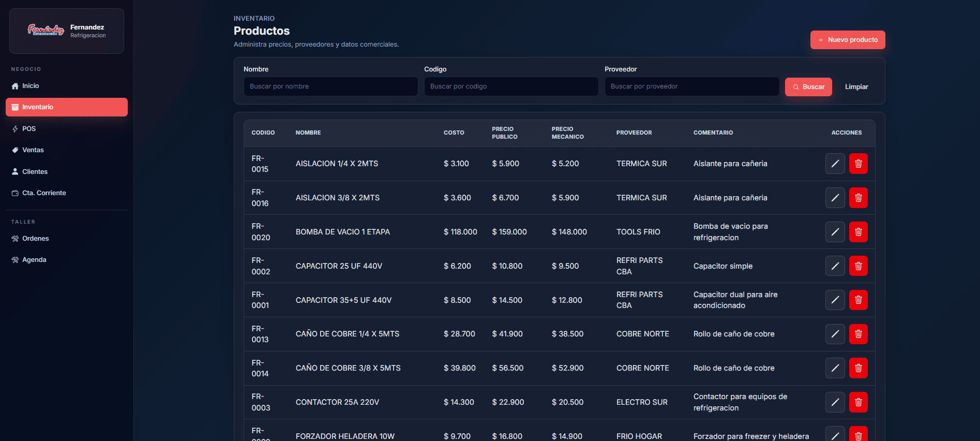Focus the Buscar por proveedor field
The height and width of the screenshot is (441, 980).
(691, 86)
